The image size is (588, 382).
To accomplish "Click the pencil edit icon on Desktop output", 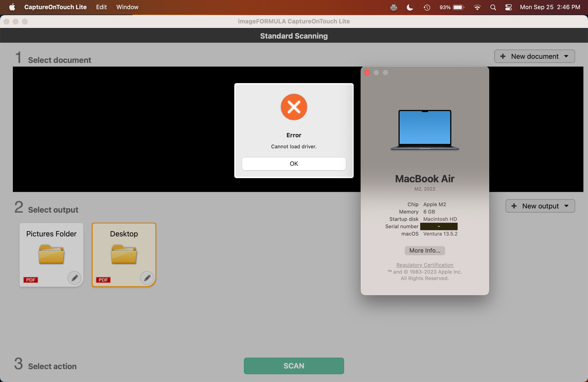I will pyautogui.click(x=147, y=278).
